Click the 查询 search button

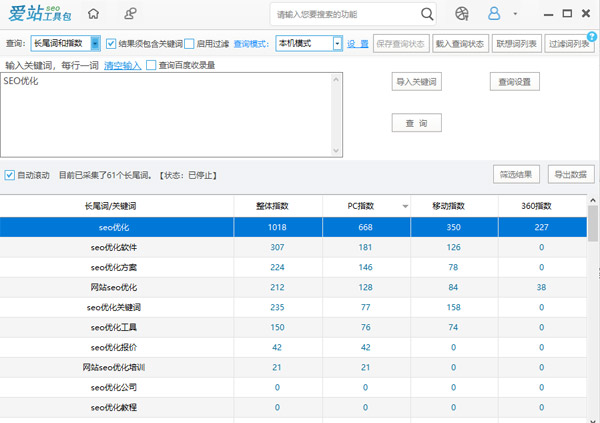point(416,123)
